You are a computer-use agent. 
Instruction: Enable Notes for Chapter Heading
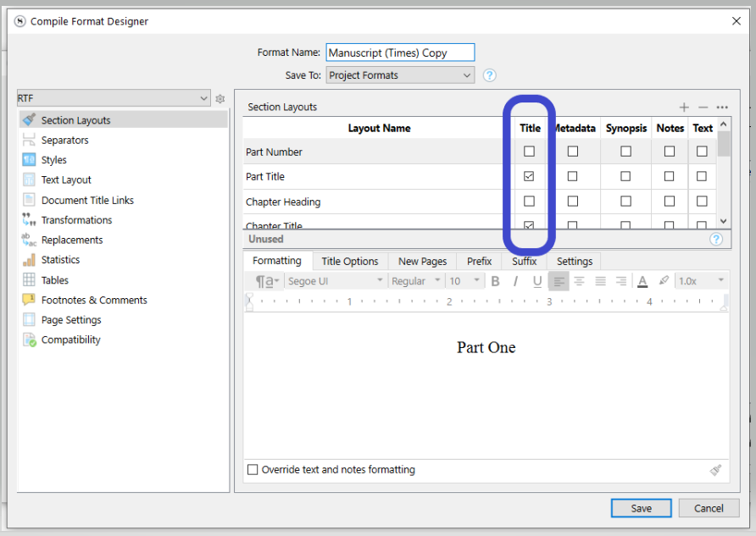[x=670, y=201]
